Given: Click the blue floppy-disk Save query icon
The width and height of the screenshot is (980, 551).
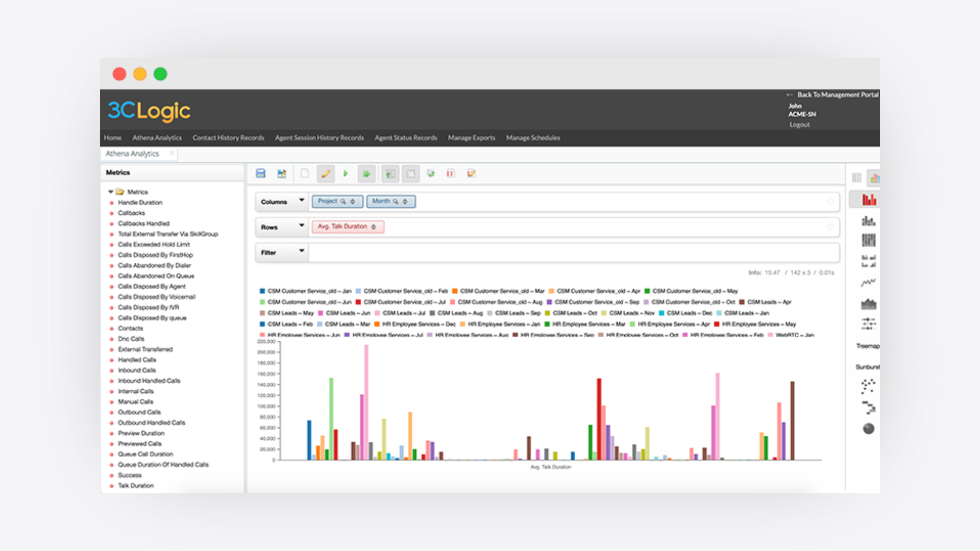Looking at the screenshot, I should (x=260, y=173).
